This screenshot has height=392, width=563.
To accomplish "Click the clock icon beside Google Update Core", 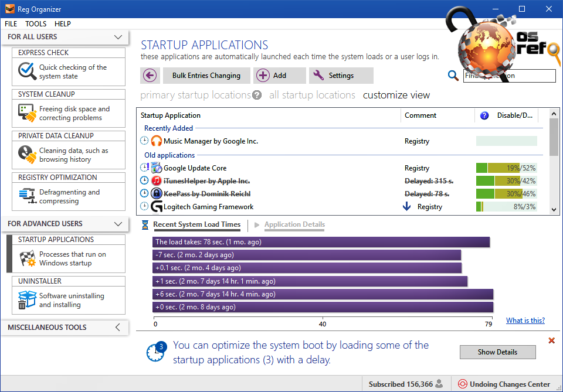I will (x=144, y=168).
